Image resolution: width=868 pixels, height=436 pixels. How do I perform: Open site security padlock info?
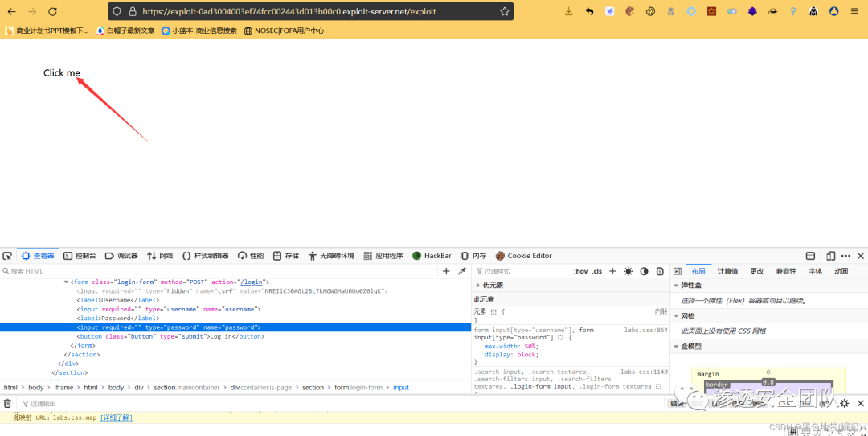[x=133, y=11]
